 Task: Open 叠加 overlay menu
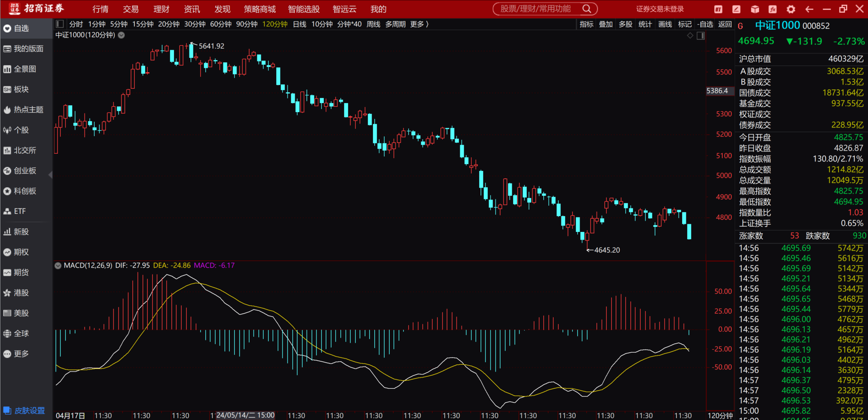pyautogui.click(x=606, y=24)
